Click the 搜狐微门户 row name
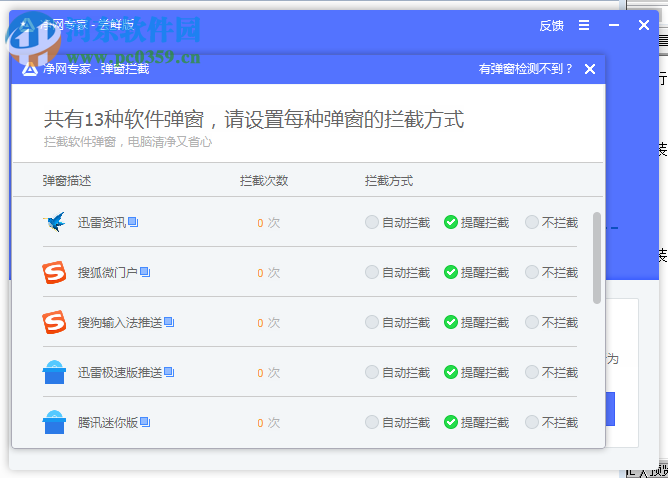This screenshot has height=478, width=668. click(x=108, y=272)
